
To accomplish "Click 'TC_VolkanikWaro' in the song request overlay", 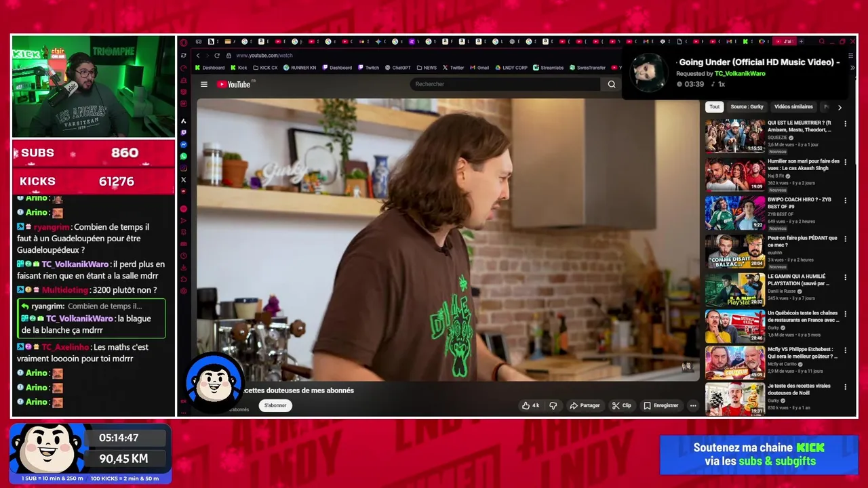I will click(740, 73).
